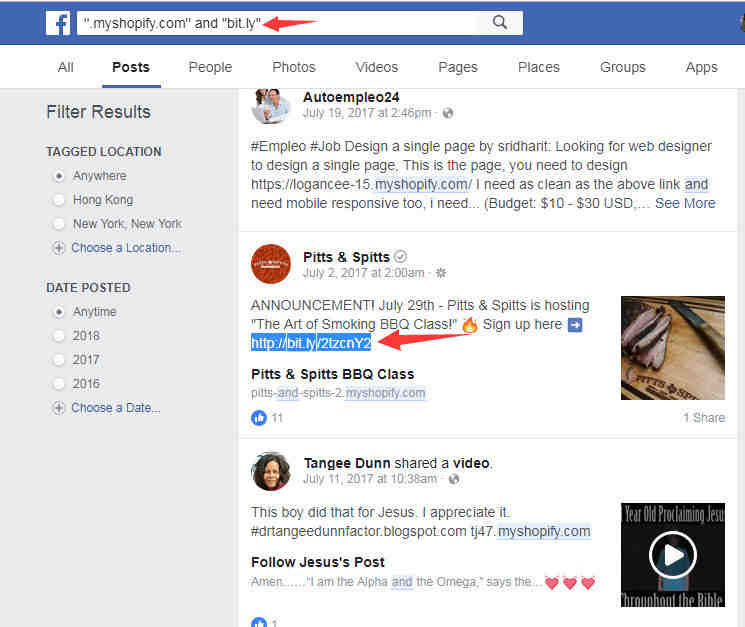Select the New York, New York filter

pyautogui.click(x=58, y=224)
